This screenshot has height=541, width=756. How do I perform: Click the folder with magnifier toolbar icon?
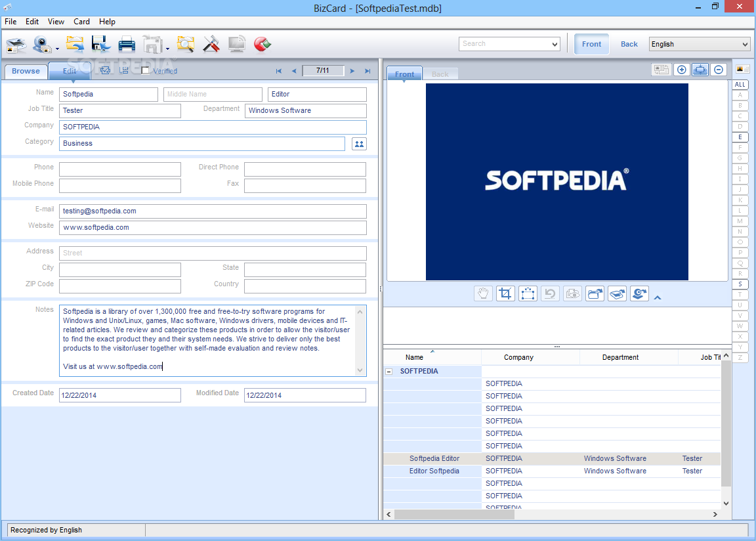tap(185, 45)
